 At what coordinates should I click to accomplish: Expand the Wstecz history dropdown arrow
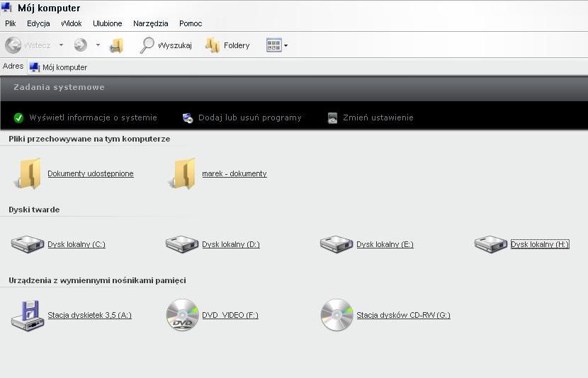(61, 45)
